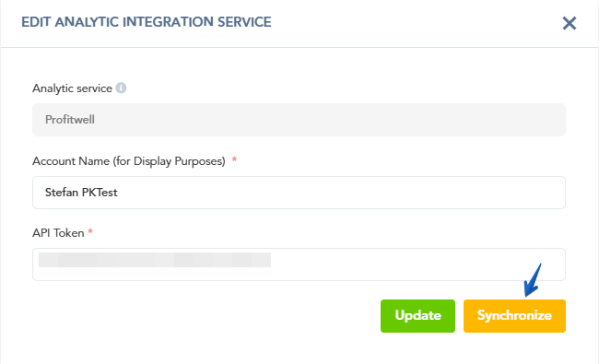Click the Account Name (for Display Purposes) label
The width and height of the screenshot is (599, 364).
(x=129, y=161)
